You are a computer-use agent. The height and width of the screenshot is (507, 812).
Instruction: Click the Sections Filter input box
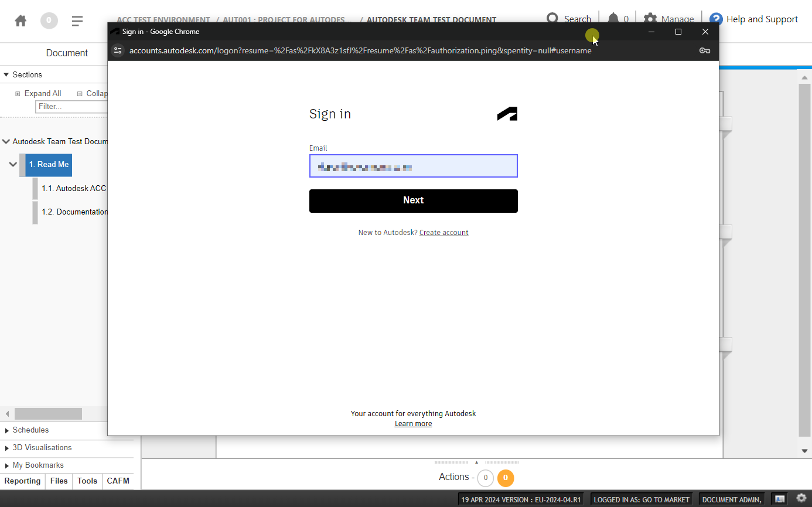[x=71, y=107]
